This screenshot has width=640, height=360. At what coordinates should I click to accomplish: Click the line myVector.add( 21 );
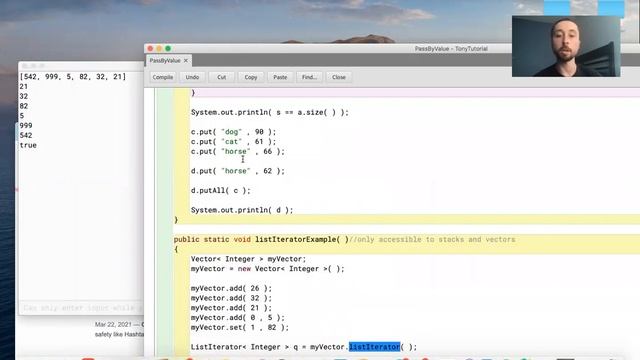click(231, 308)
